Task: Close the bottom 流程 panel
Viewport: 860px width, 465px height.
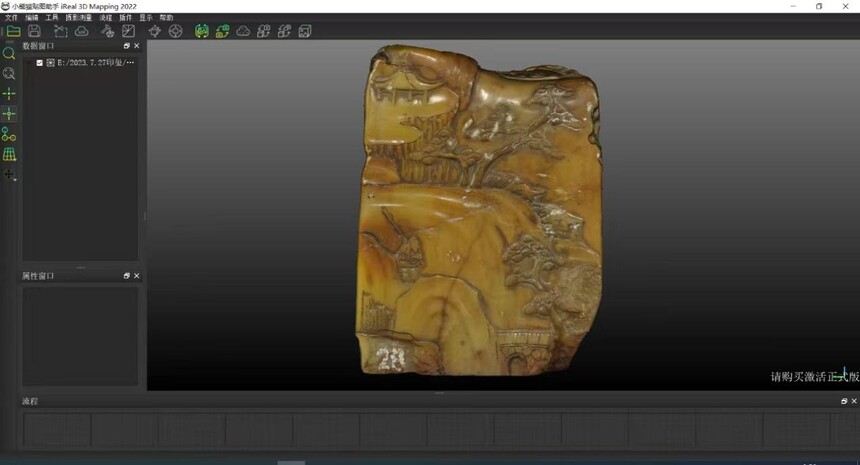Action: coord(854,401)
